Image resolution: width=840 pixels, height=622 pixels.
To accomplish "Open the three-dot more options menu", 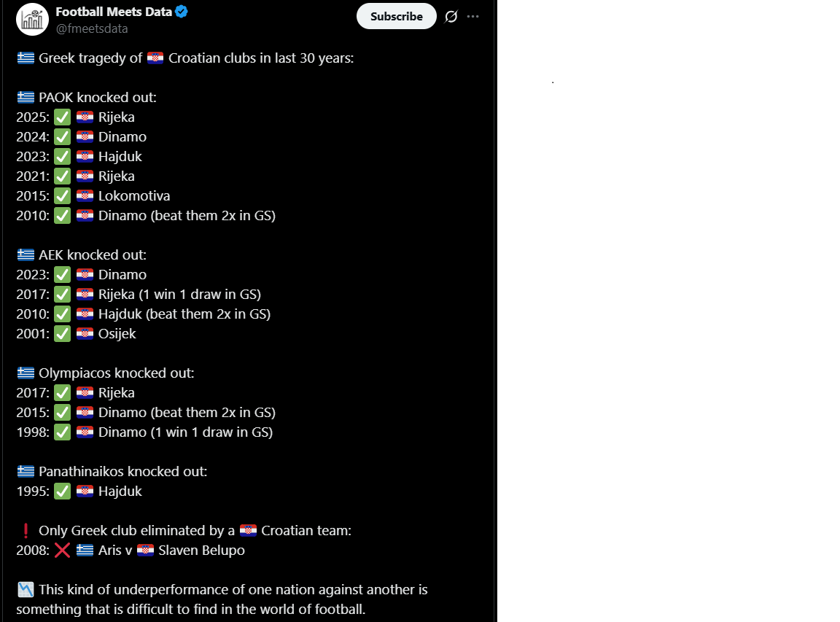I will (x=473, y=17).
